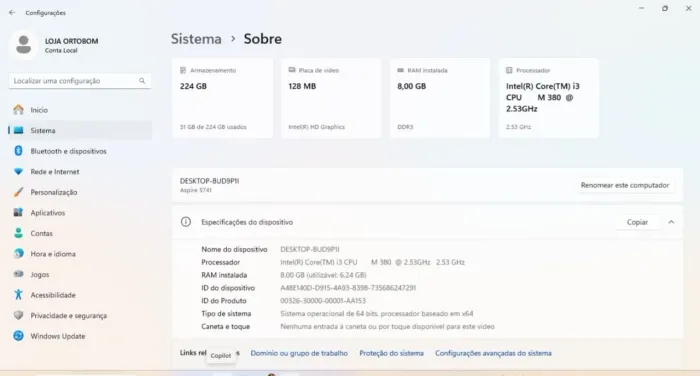Open Privacidade e segurança shield icon
The image size is (700, 376).
[x=18, y=315]
